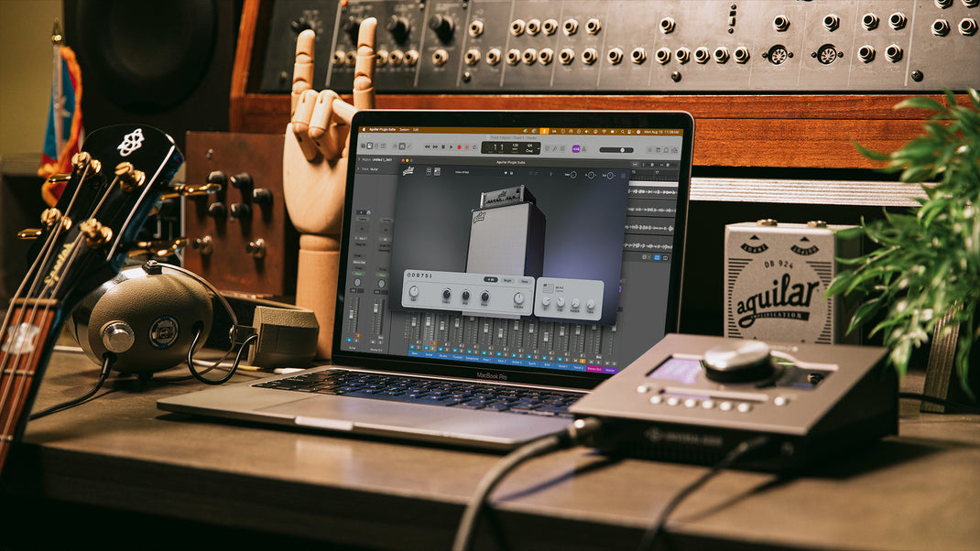Enable the Bright switch on the ODB751 panel
The height and width of the screenshot is (551, 980).
point(506,280)
